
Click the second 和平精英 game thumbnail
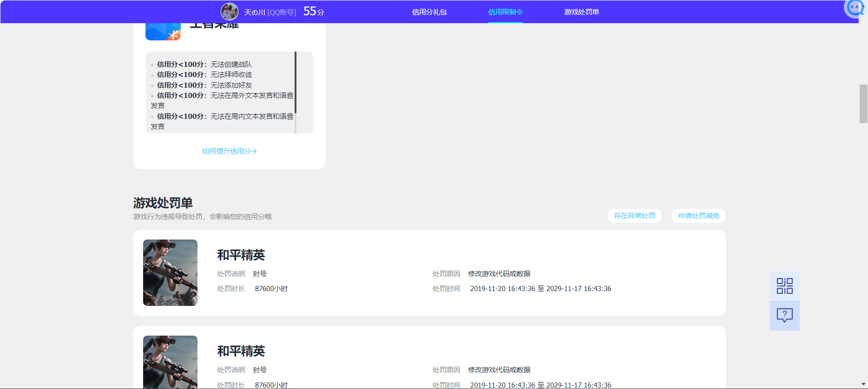point(170,362)
